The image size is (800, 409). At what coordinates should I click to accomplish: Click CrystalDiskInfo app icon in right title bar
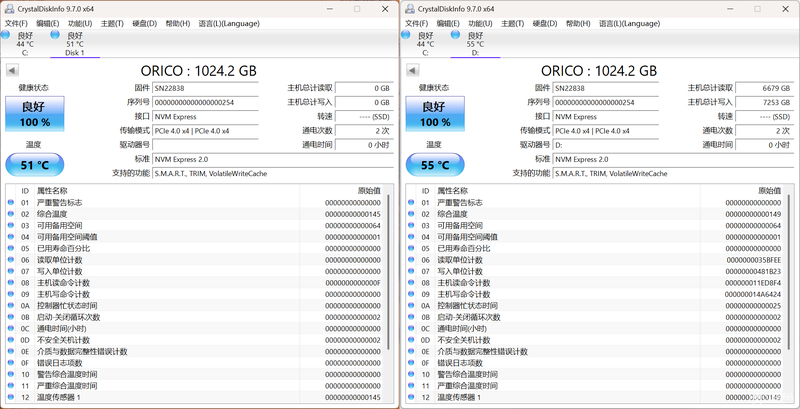[409, 9]
